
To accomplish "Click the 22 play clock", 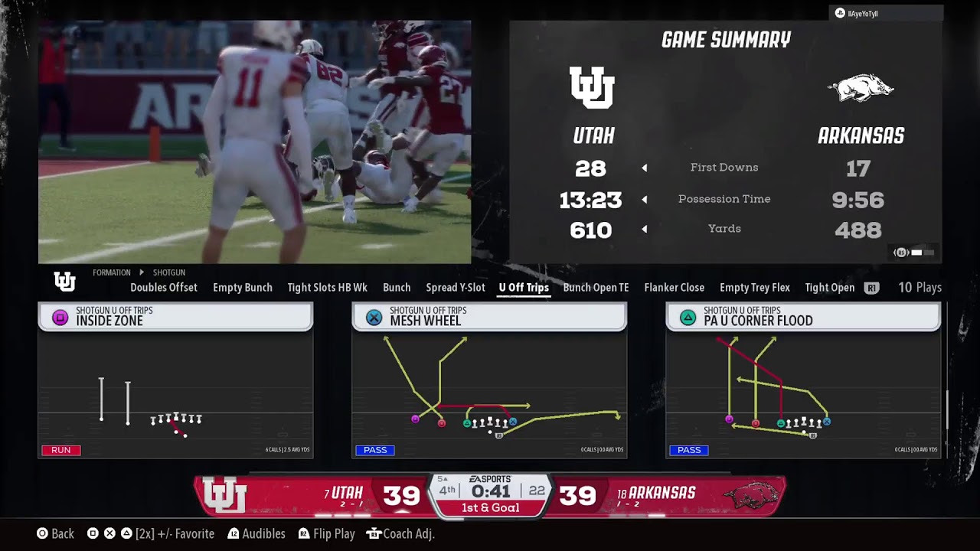I will click(537, 491).
